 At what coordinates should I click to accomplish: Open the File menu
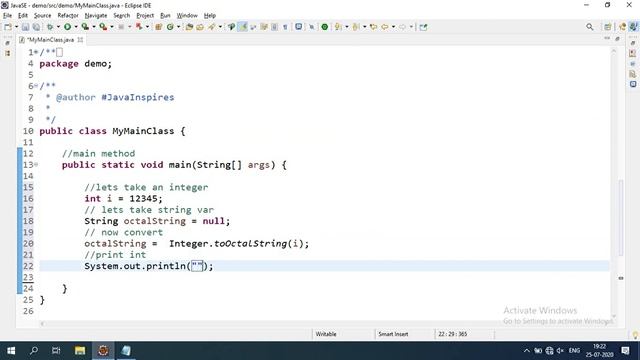(x=7, y=16)
